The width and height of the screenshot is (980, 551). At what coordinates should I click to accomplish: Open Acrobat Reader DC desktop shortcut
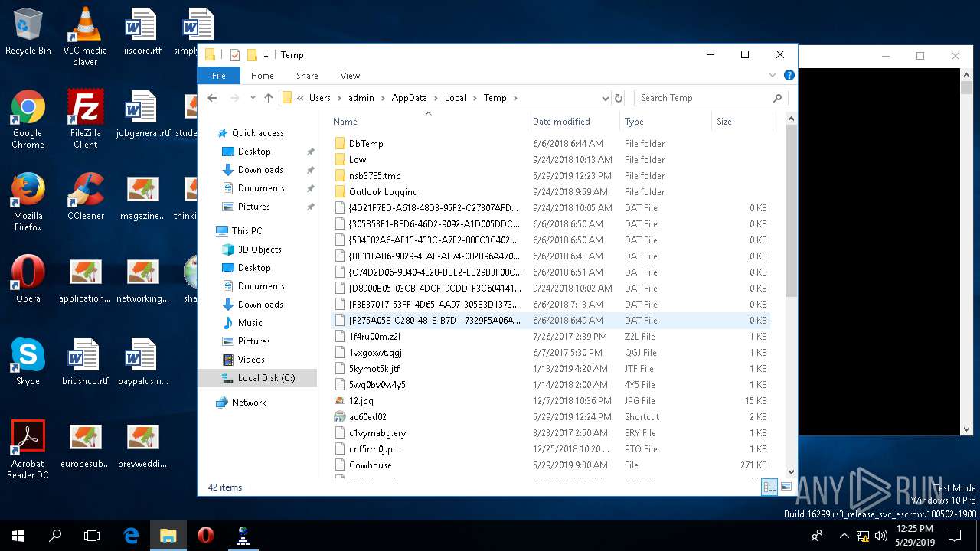click(28, 450)
